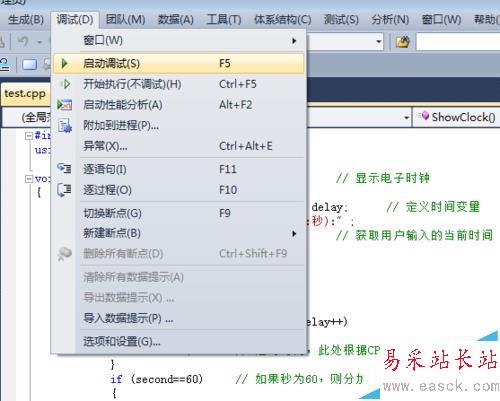Image resolution: width=500 pixels, height=401 pixels.
Task: Collapse the void function region
Action: tap(29, 179)
